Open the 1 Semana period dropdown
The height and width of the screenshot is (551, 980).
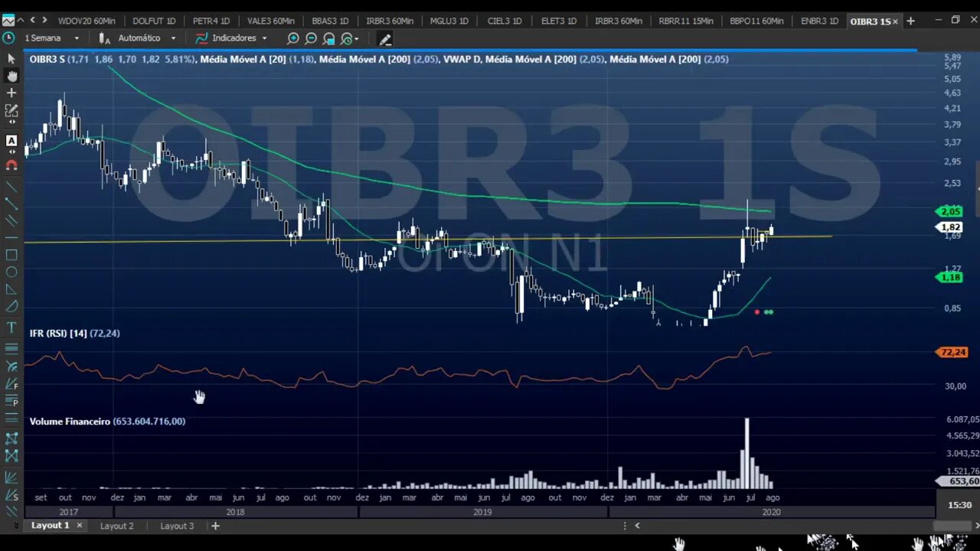51,37
